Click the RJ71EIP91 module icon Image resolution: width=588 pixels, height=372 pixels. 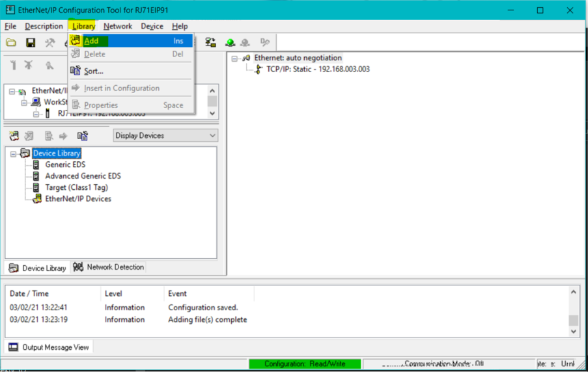(48, 113)
